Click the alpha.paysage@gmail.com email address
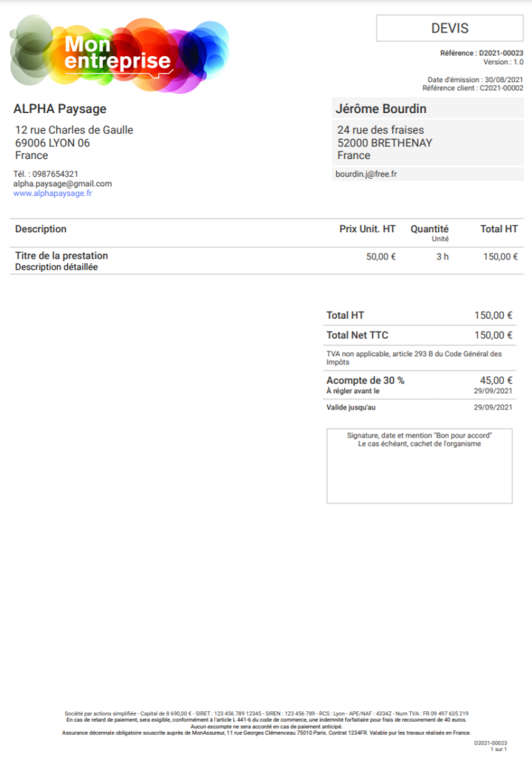This screenshot has width=532, height=760. [63, 183]
